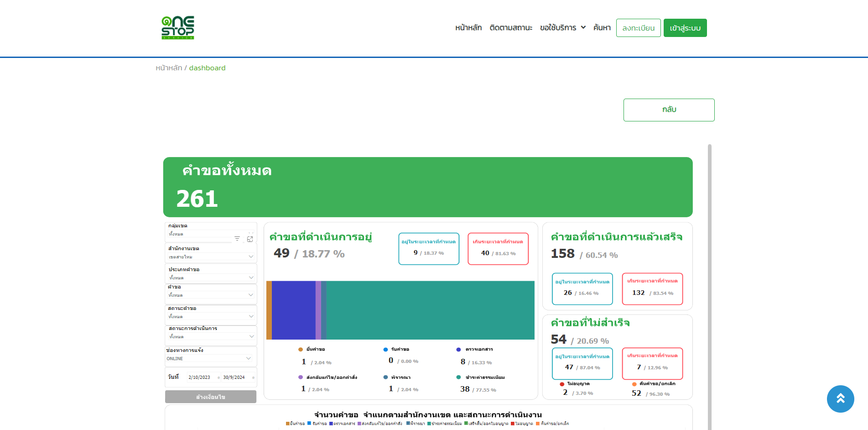Click the เข้าสู่ระบบ login button
The image size is (868, 430).
(685, 28)
